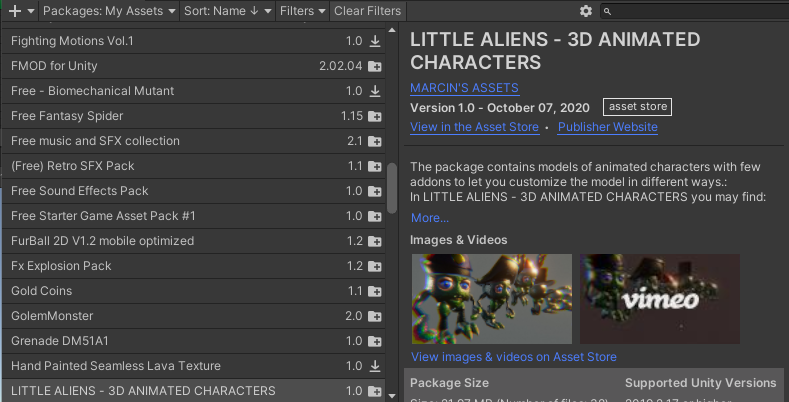Focus the package search field

pyautogui.click(x=694, y=11)
